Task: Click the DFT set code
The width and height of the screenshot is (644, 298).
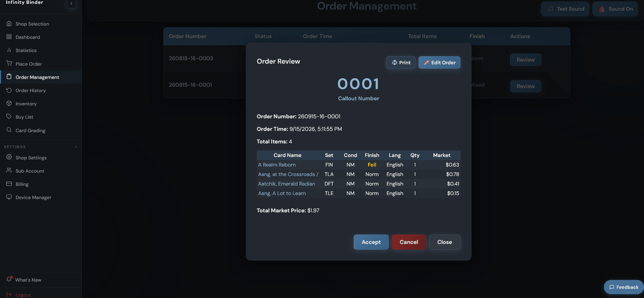Action: point(329,184)
